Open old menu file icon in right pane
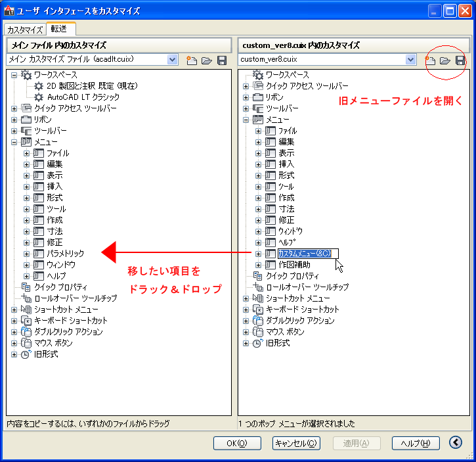 445,60
